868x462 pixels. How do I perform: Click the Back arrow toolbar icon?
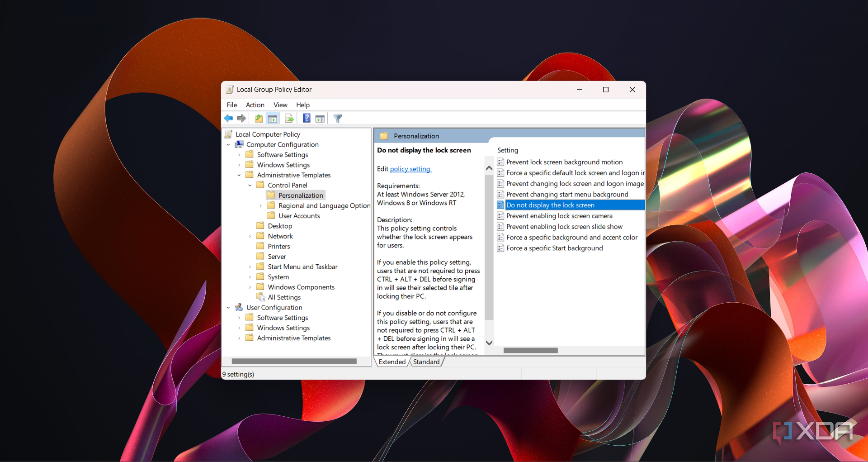click(x=228, y=119)
